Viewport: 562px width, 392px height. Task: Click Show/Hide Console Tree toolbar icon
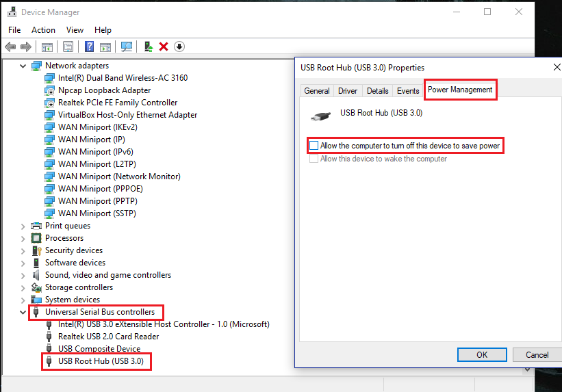47,47
